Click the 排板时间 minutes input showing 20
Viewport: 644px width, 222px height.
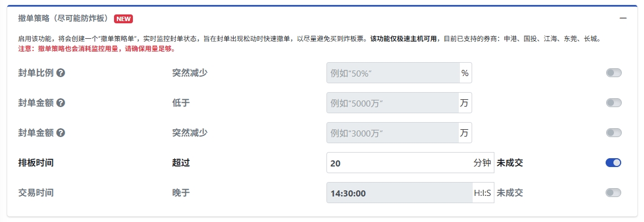coord(399,163)
